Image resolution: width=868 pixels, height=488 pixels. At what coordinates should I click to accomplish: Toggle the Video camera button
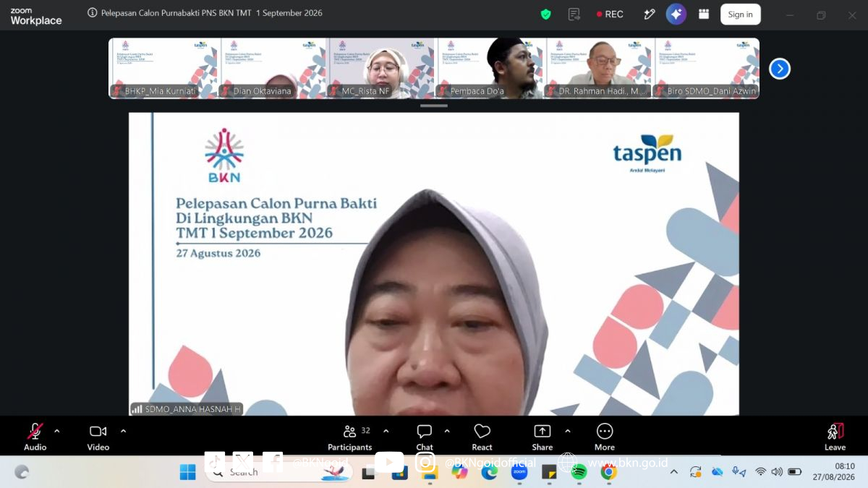pyautogui.click(x=98, y=437)
